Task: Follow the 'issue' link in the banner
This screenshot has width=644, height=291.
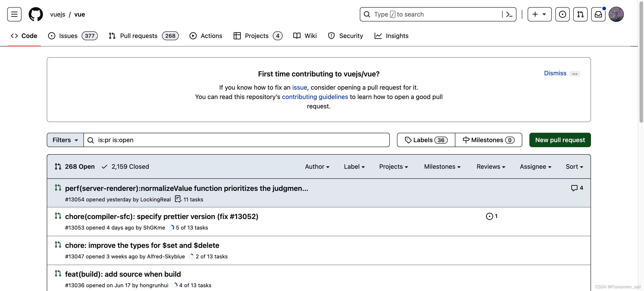Action: click(x=299, y=87)
